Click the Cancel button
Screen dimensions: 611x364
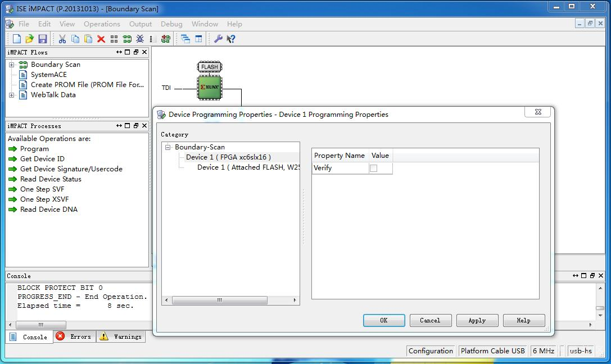(430, 320)
